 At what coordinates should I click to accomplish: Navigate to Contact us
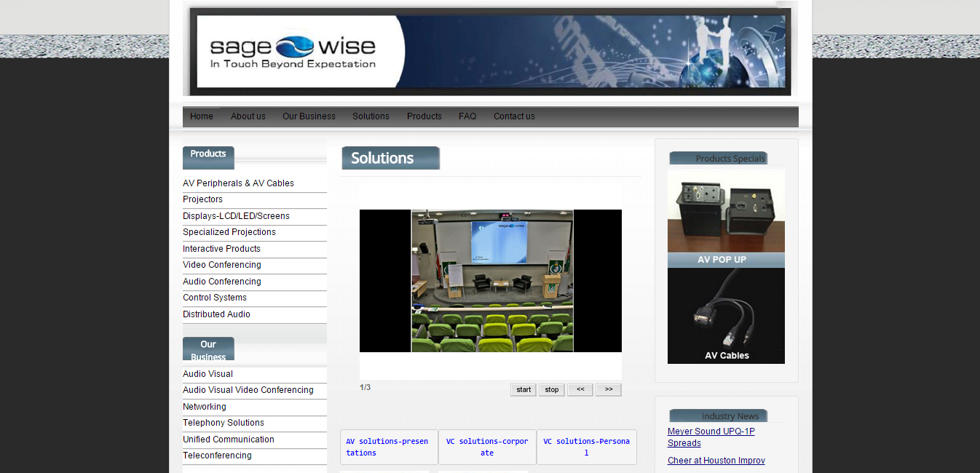pyautogui.click(x=514, y=116)
